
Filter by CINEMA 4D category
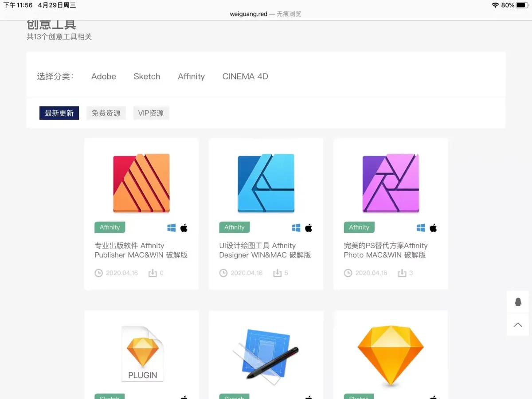[245, 76]
